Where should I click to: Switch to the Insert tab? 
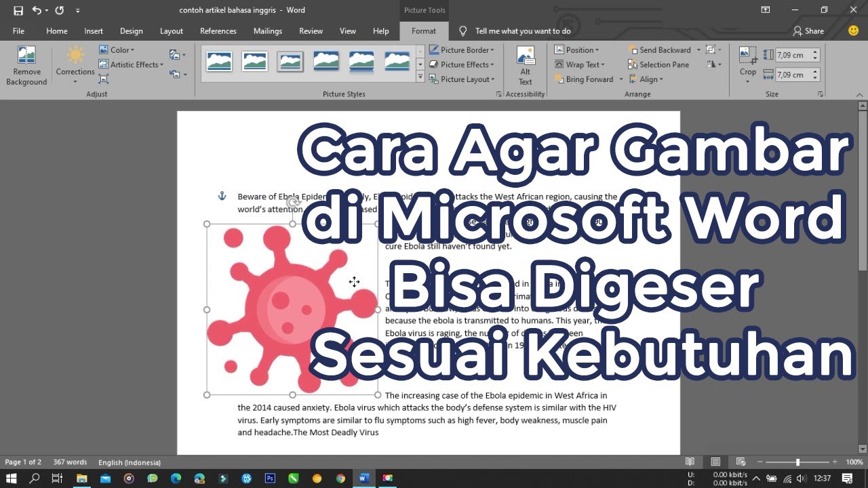(x=94, y=31)
